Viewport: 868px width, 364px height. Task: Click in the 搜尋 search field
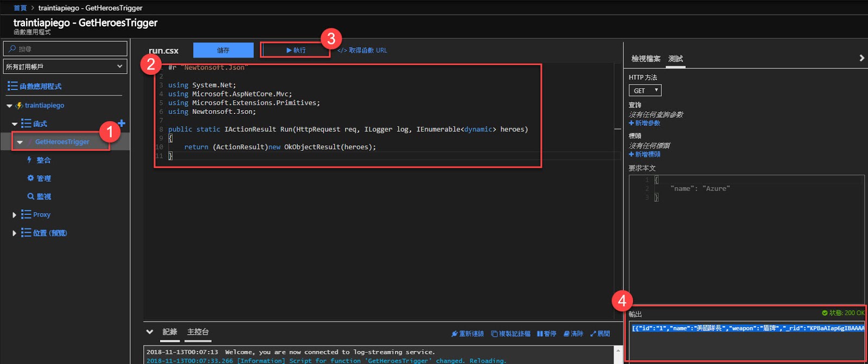65,48
